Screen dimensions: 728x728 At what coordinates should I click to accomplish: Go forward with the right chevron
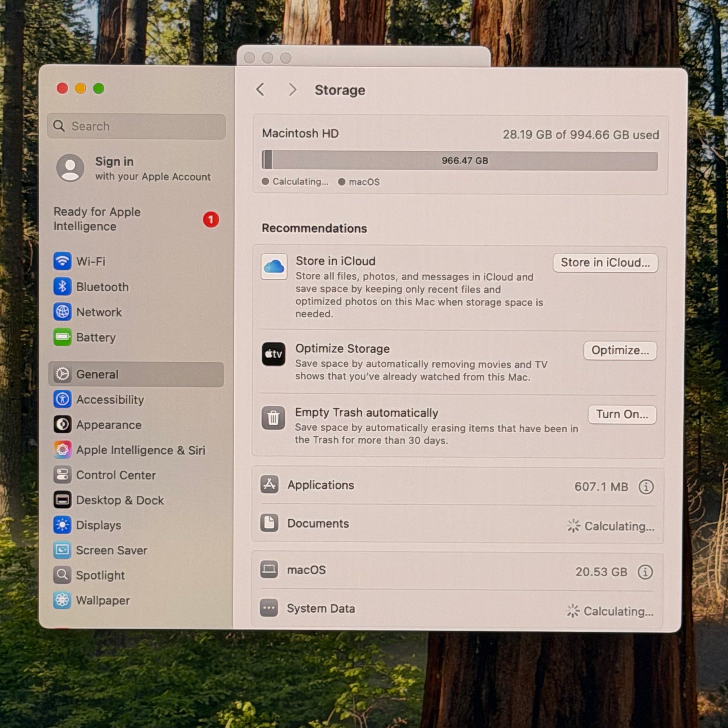click(x=292, y=90)
